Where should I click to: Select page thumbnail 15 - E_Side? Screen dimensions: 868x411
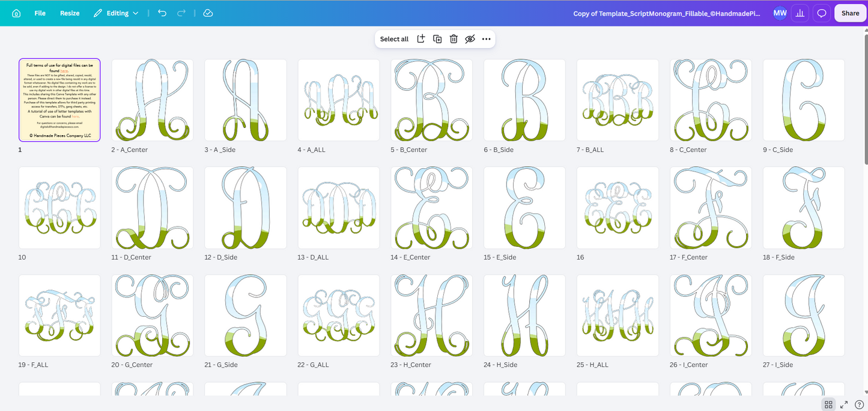click(524, 207)
